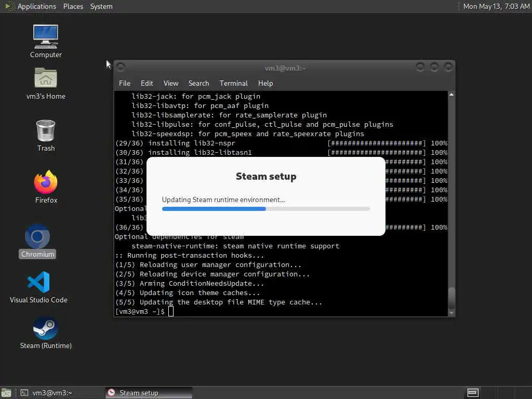Click the terminal title 'vm3@vm3:~'

click(285, 68)
